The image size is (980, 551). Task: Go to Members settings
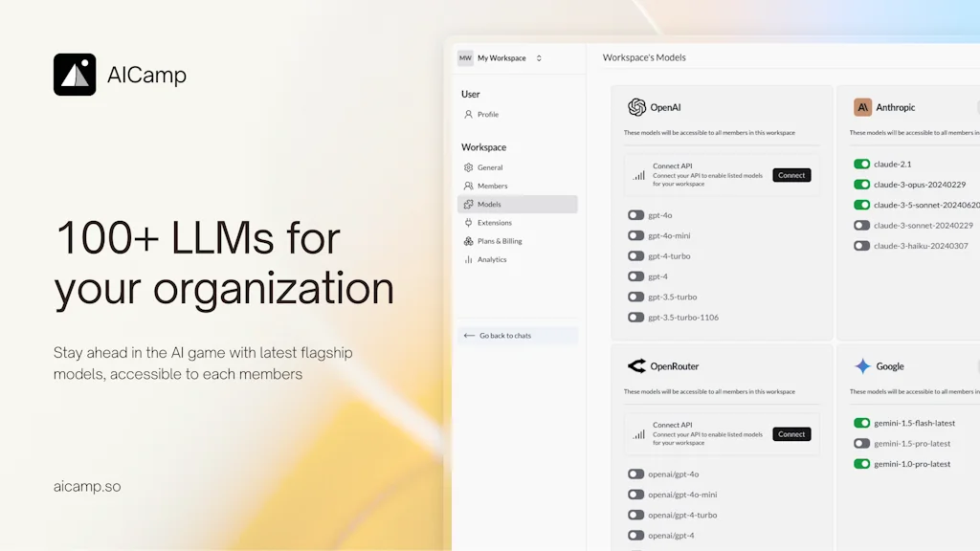coord(492,186)
